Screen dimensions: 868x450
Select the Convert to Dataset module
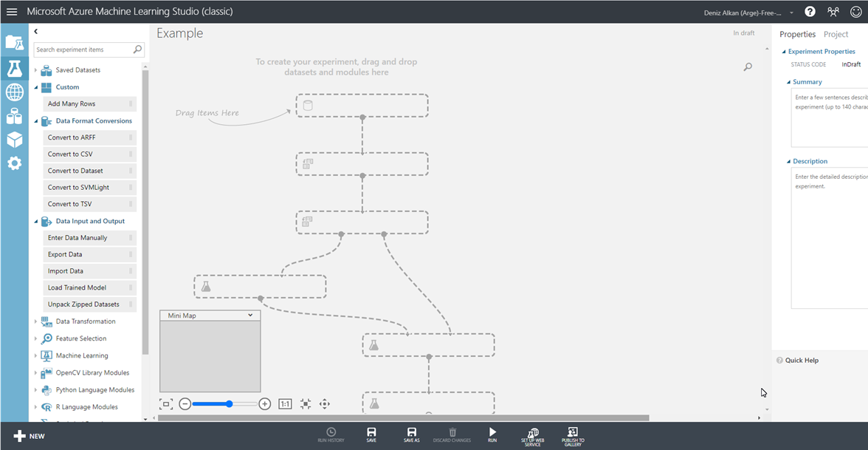point(90,171)
